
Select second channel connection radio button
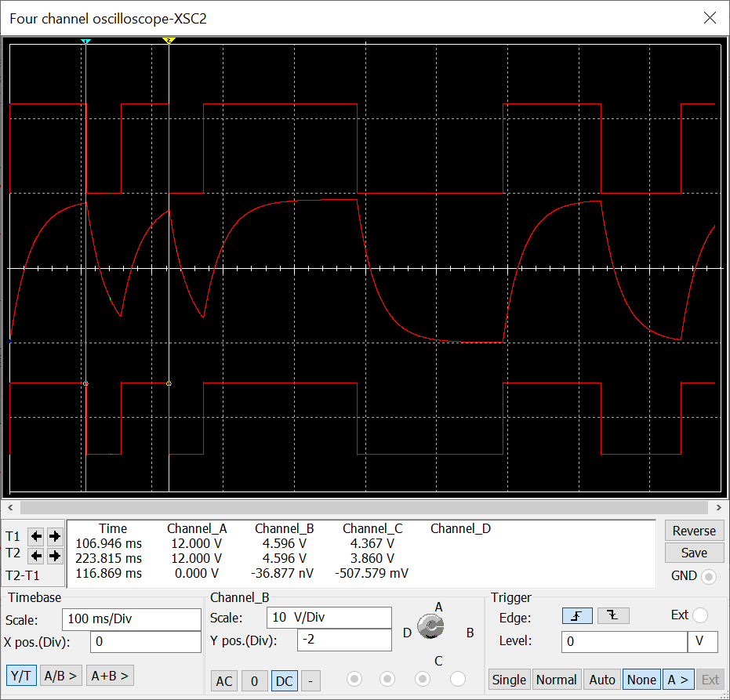click(387, 679)
